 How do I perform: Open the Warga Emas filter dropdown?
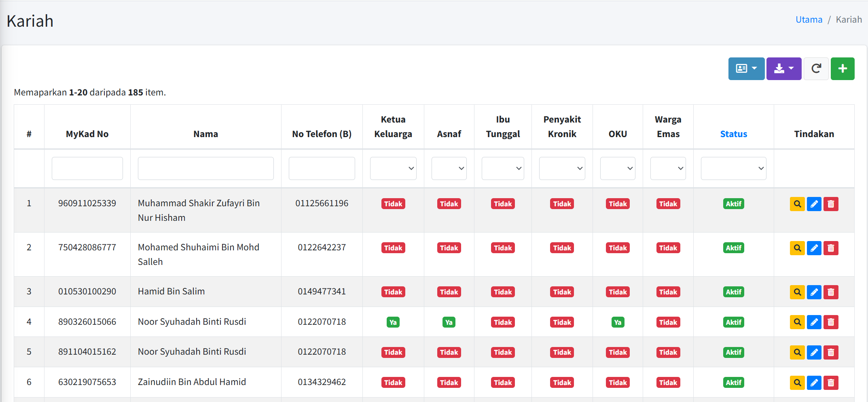click(x=668, y=168)
